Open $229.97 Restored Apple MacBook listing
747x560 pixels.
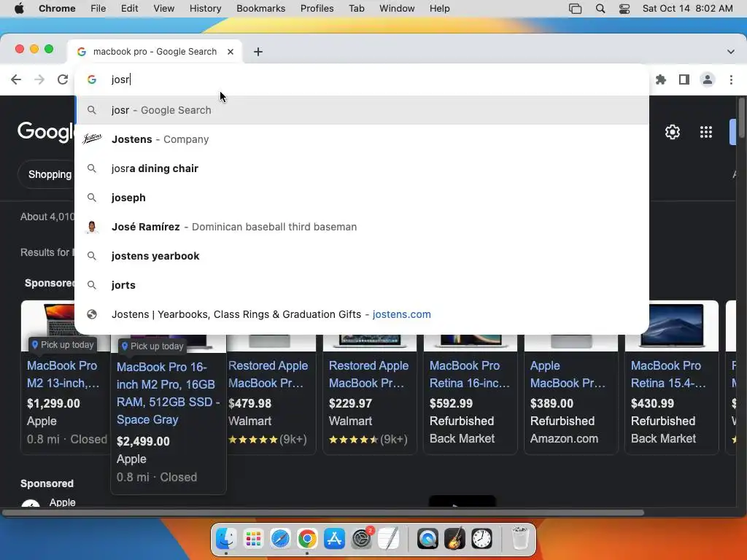368,374
